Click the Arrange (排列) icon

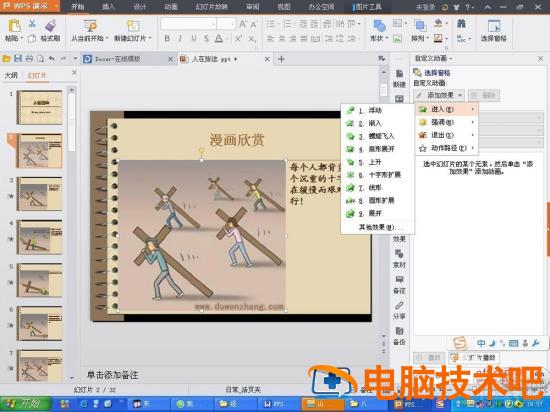click(420, 26)
